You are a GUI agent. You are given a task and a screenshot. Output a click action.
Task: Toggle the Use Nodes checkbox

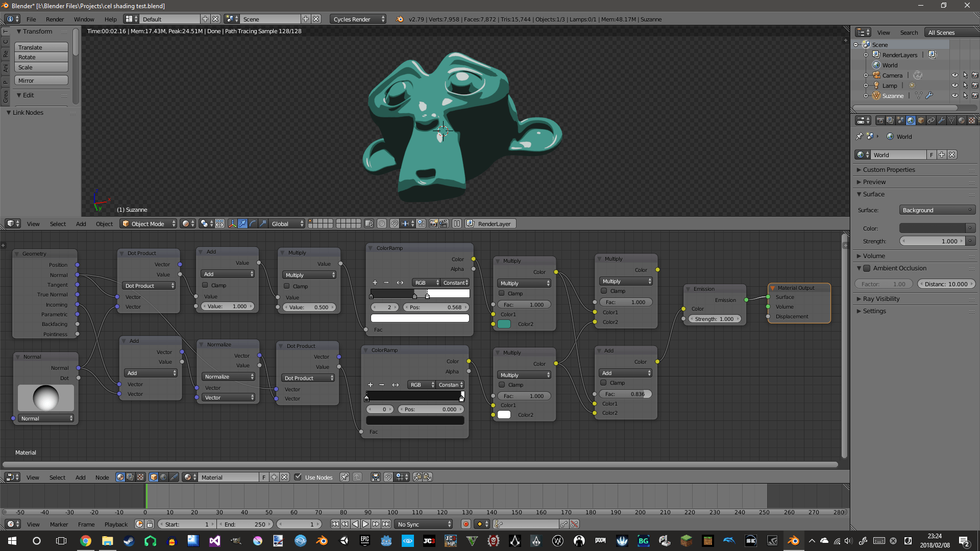click(x=298, y=477)
